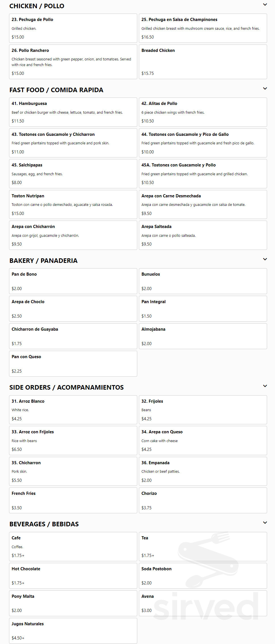Screen dimensions: 275x644
Task: Collapse the Side Orders / Acompanamientos chevron
Action: tap(265, 386)
